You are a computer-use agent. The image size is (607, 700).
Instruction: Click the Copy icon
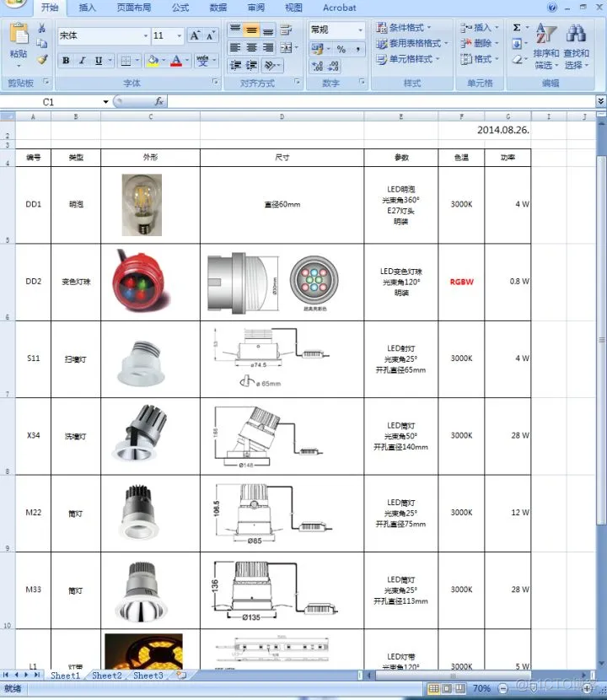[42, 43]
